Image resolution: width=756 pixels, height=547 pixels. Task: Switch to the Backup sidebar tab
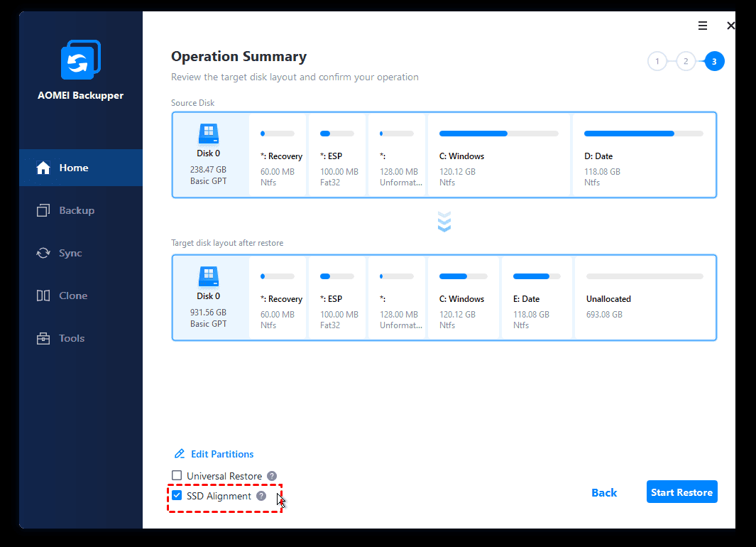[76, 210]
